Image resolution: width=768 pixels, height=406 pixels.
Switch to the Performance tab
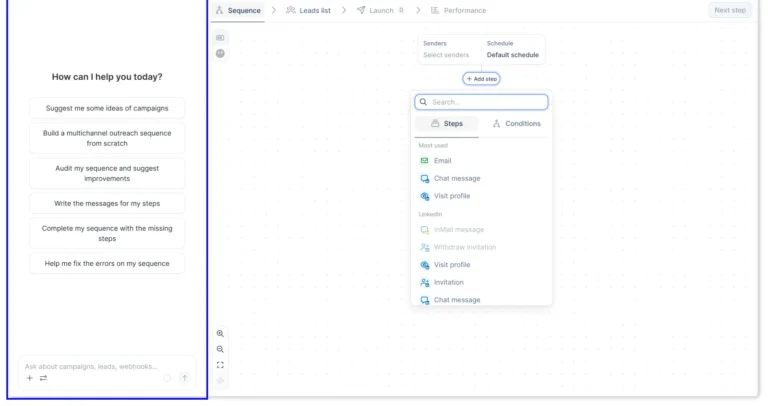tap(458, 10)
